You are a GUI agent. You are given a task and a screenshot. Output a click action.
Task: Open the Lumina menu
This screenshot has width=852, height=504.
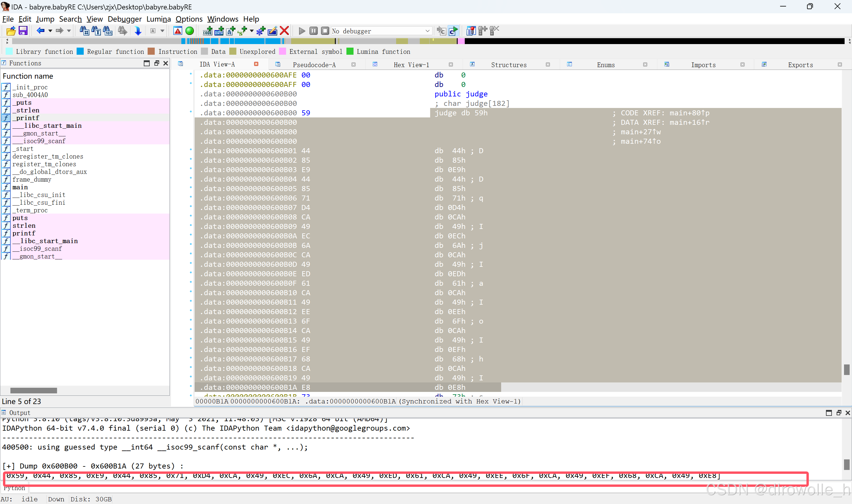pyautogui.click(x=159, y=19)
